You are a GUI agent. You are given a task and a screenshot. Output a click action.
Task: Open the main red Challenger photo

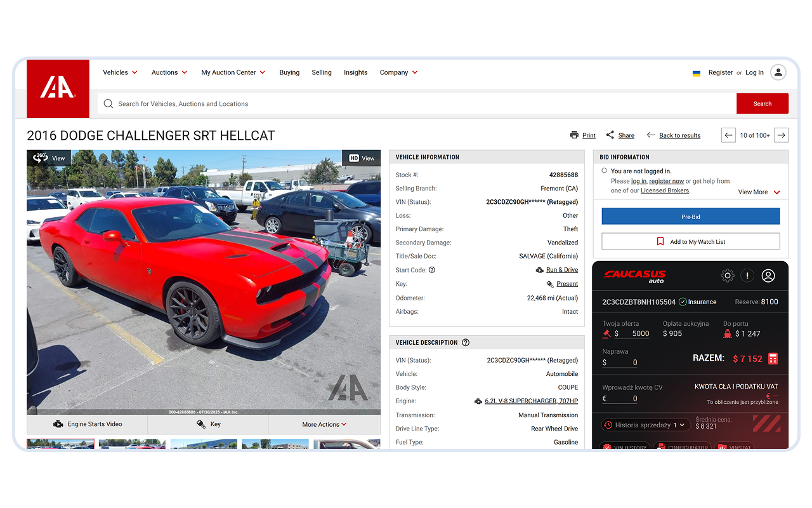coord(204,283)
